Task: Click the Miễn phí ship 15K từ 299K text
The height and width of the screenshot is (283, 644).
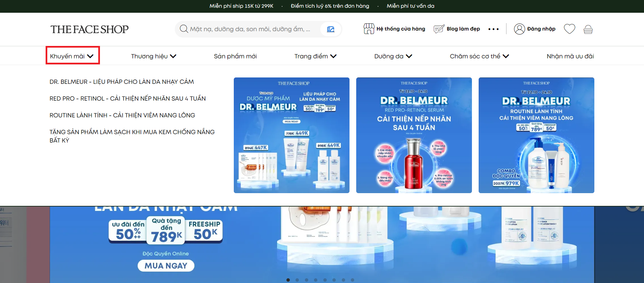Action: click(x=241, y=6)
